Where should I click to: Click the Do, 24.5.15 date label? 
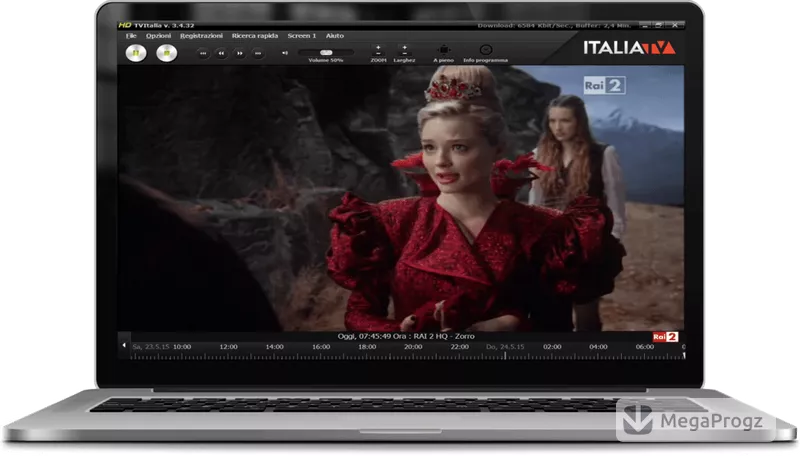click(505, 347)
